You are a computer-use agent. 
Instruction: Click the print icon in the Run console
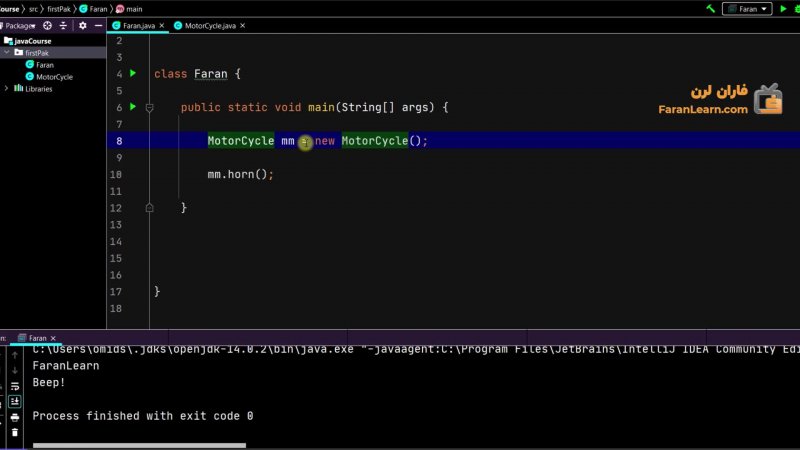click(15, 417)
